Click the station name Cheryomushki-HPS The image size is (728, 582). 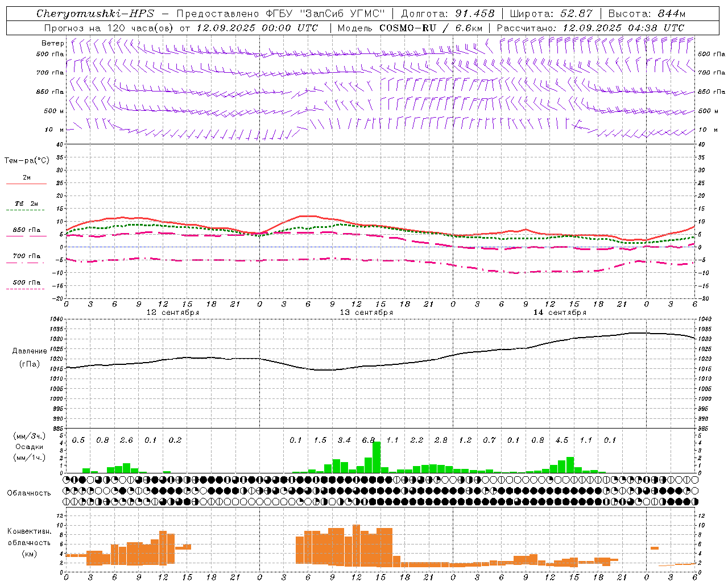[95, 14]
